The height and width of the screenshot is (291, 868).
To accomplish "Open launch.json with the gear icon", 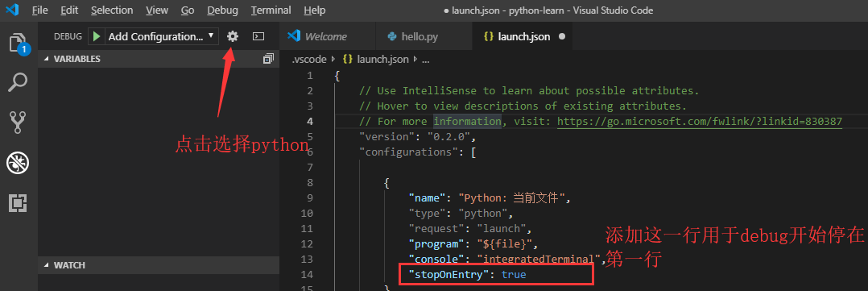I will [233, 36].
